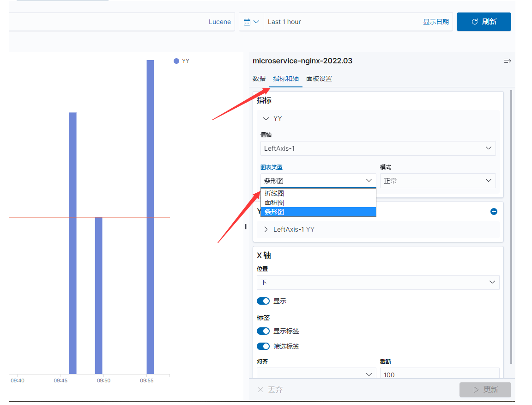532x405 pixels.
Task: Open the 模式 正常 dropdown
Action: (x=438, y=181)
